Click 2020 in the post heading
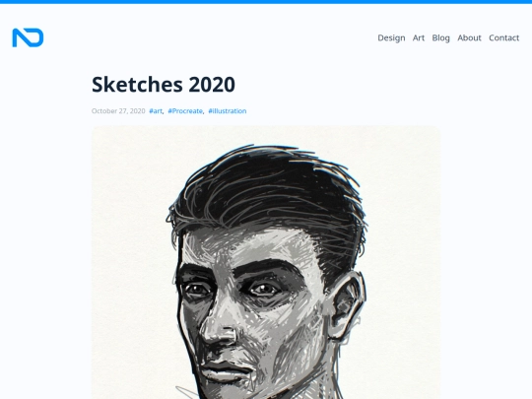Image resolution: width=532 pixels, height=399 pixels. (212, 84)
